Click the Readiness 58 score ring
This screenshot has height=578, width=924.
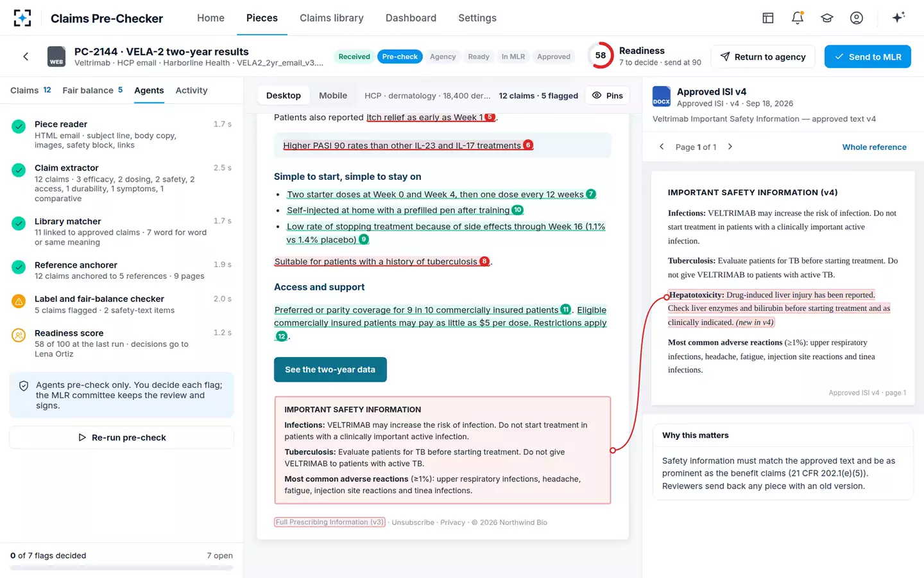coord(601,56)
